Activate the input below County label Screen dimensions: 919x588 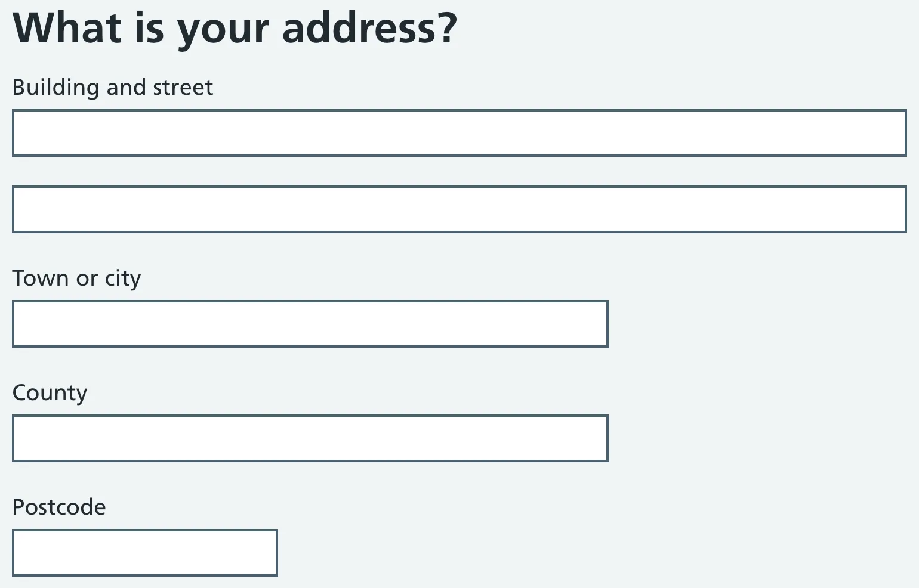point(310,438)
